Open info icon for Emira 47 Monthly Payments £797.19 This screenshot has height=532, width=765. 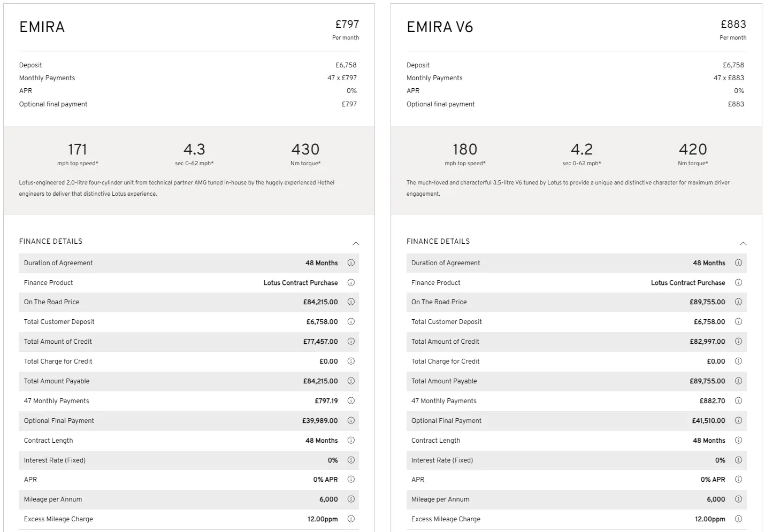click(x=351, y=400)
